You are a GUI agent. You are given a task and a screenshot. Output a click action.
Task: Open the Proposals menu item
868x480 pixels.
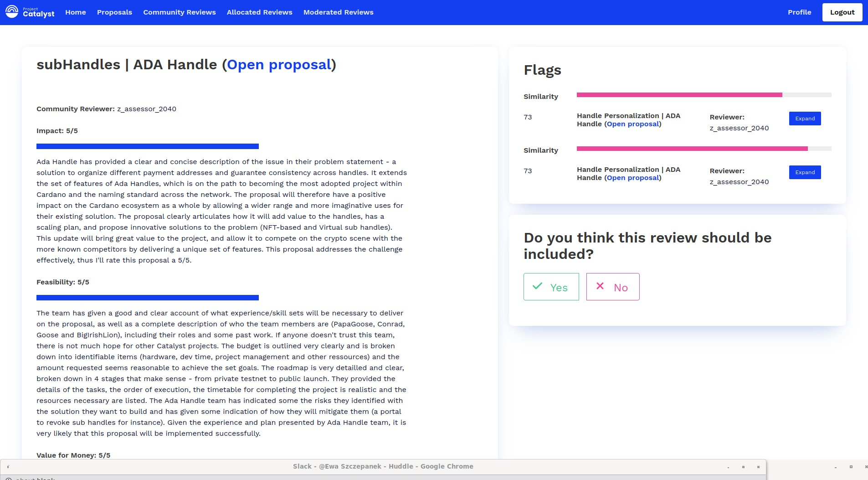[x=114, y=12]
